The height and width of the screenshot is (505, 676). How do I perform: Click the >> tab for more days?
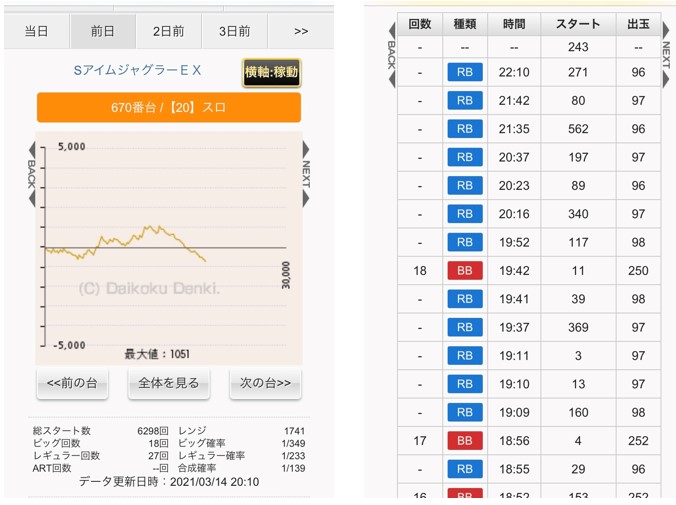[x=301, y=31]
